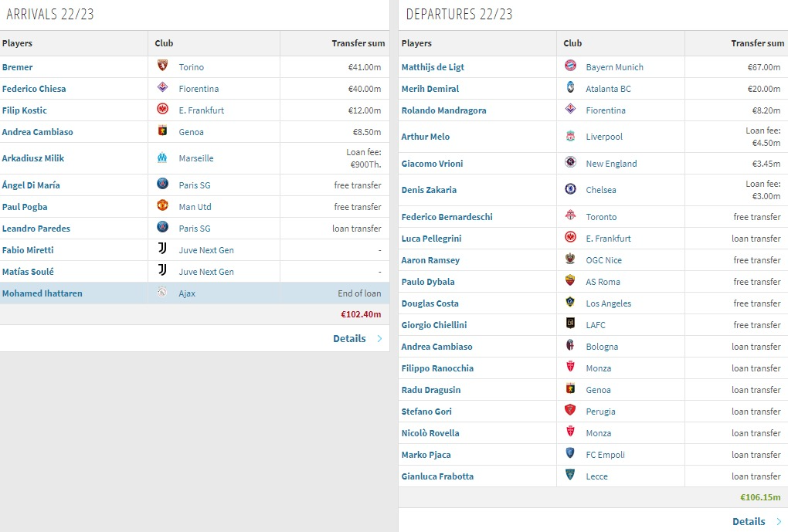Open Federico Chiesa player profile

34,89
